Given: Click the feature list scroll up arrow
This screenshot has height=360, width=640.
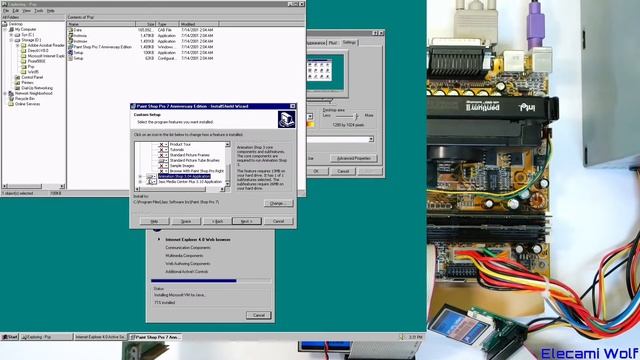Looking at the screenshot, I should [228, 144].
